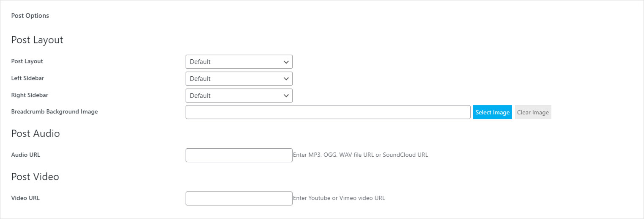The image size is (644, 219).
Task: Open the Right Sidebar dropdown
Action: pos(239,96)
